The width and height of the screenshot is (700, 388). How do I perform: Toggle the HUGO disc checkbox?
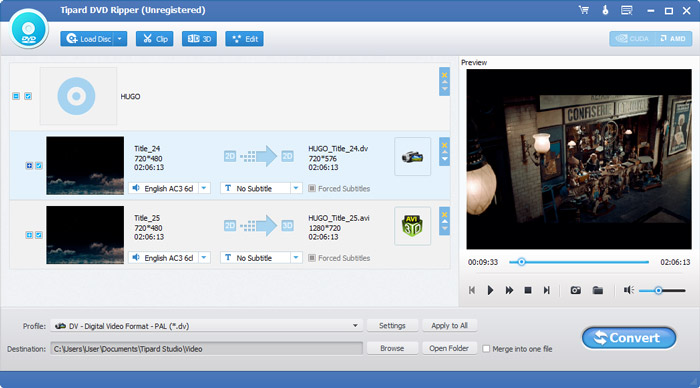28,96
